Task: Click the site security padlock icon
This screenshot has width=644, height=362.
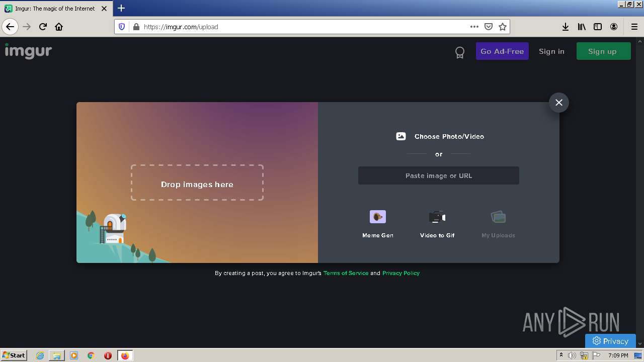Action: point(136,27)
